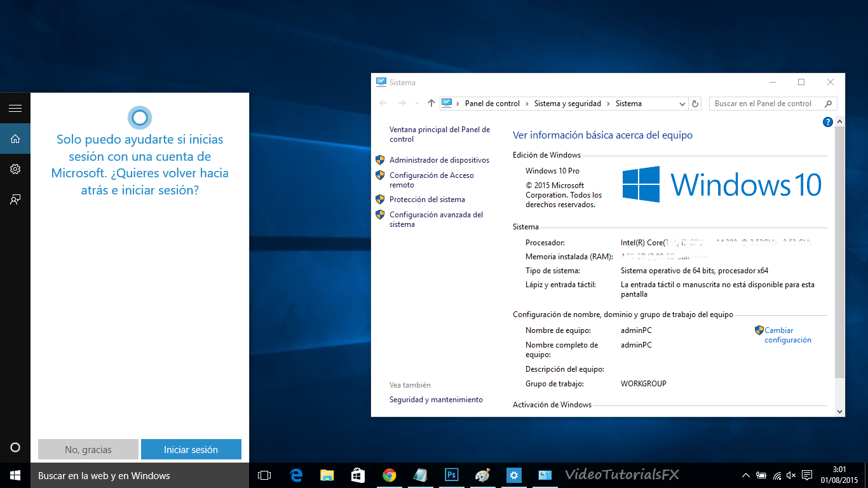
Task: Navigate to 'Panel de control' breadcrumb
Action: [492, 104]
